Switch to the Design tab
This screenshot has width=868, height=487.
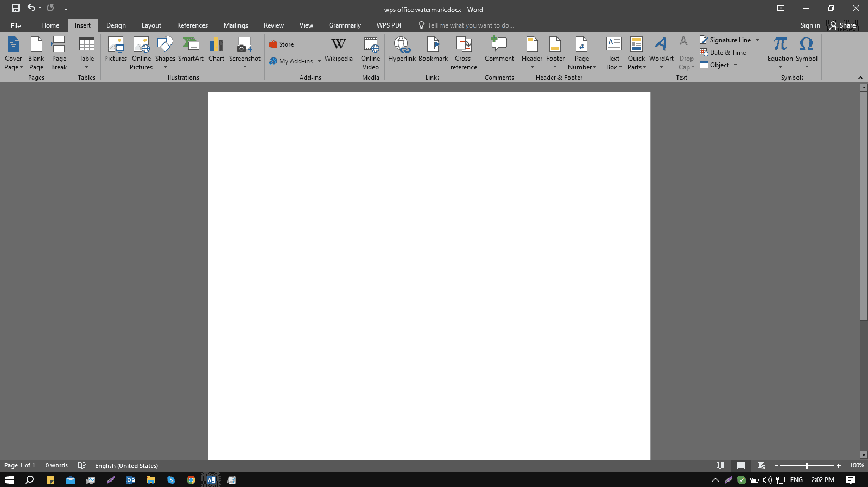point(116,25)
